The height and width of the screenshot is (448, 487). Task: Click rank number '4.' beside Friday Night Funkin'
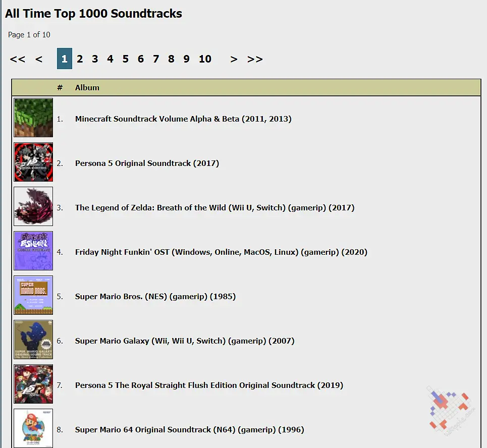tap(60, 252)
